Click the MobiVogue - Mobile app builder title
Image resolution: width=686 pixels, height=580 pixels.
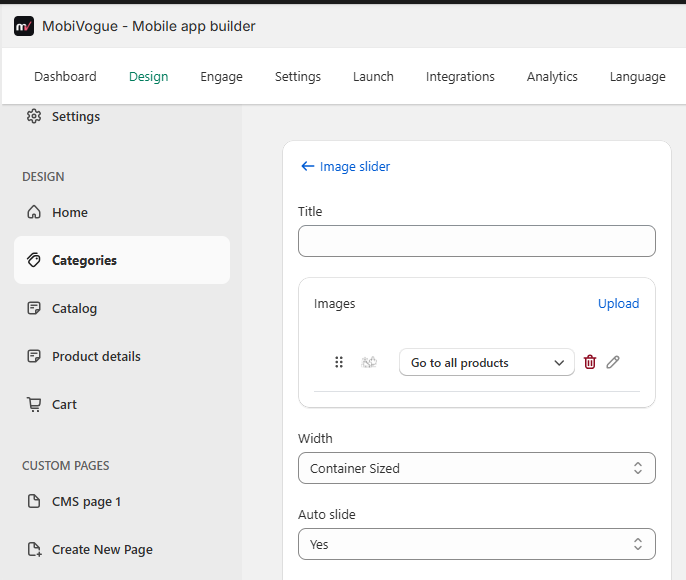148,26
